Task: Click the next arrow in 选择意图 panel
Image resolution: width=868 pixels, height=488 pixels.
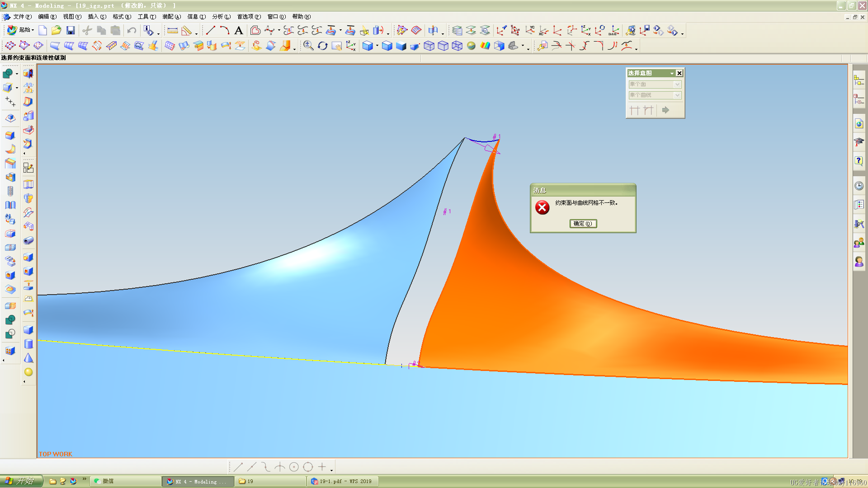Action: click(x=665, y=110)
